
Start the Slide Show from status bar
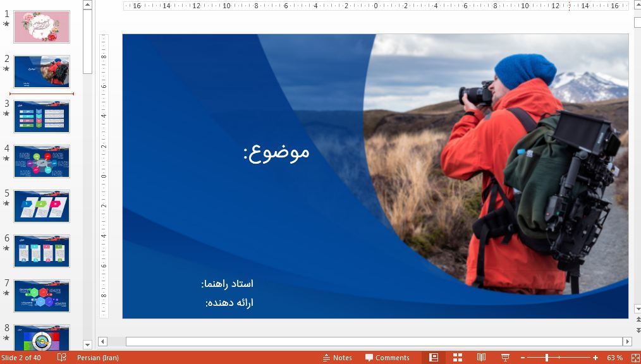(x=505, y=358)
